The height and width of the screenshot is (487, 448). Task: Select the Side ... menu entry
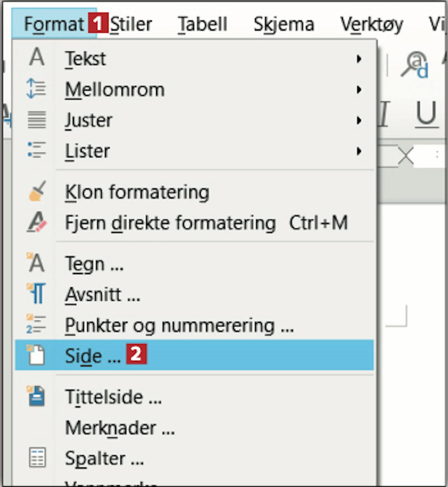click(x=93, y=356)
